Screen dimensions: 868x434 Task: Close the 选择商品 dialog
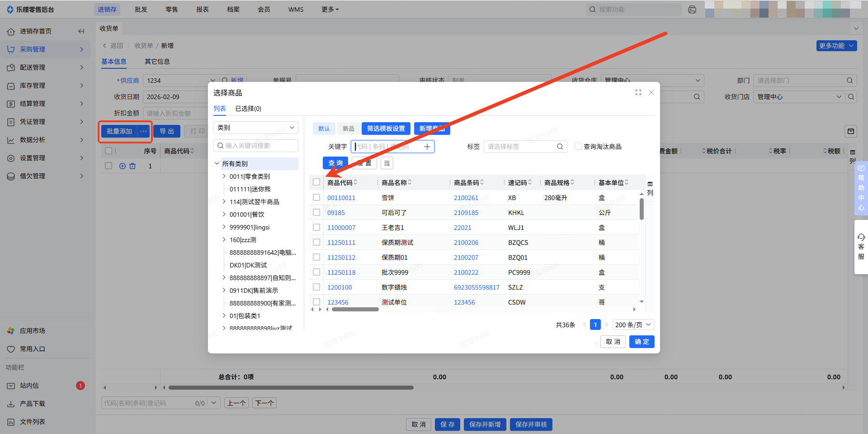click(651, 92)
